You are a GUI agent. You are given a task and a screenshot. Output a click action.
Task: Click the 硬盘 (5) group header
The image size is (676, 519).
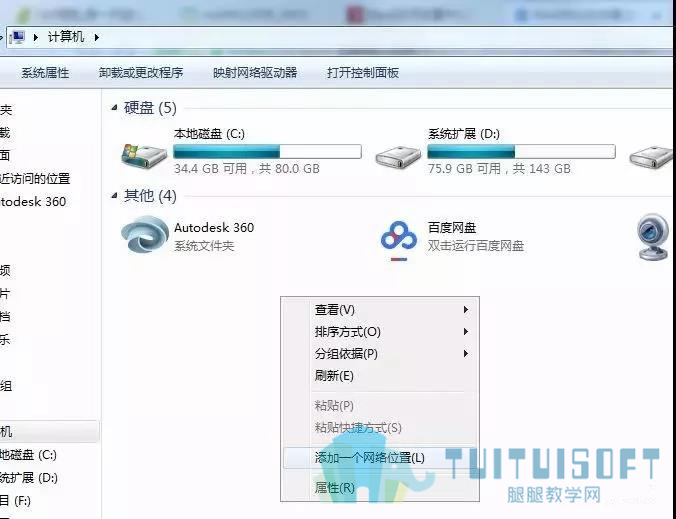150,107
